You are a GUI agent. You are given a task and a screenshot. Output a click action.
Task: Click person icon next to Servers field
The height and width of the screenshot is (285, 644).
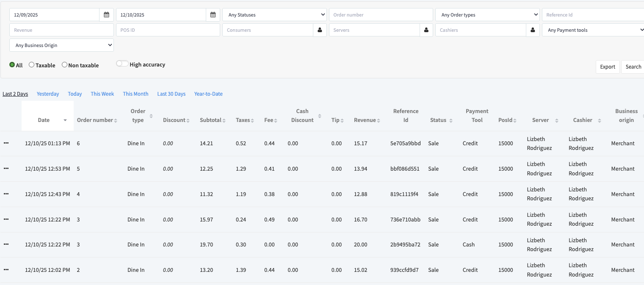coord(426,30)
